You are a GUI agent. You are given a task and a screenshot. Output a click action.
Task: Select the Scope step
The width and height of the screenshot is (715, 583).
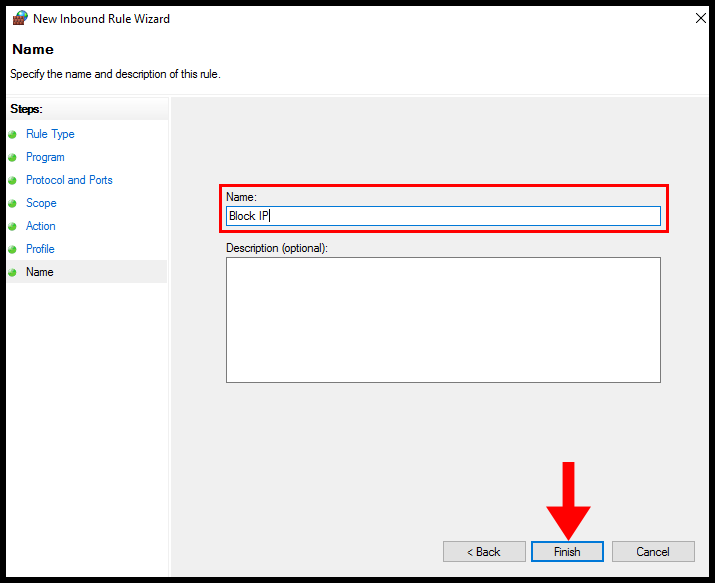pos(41,203)
